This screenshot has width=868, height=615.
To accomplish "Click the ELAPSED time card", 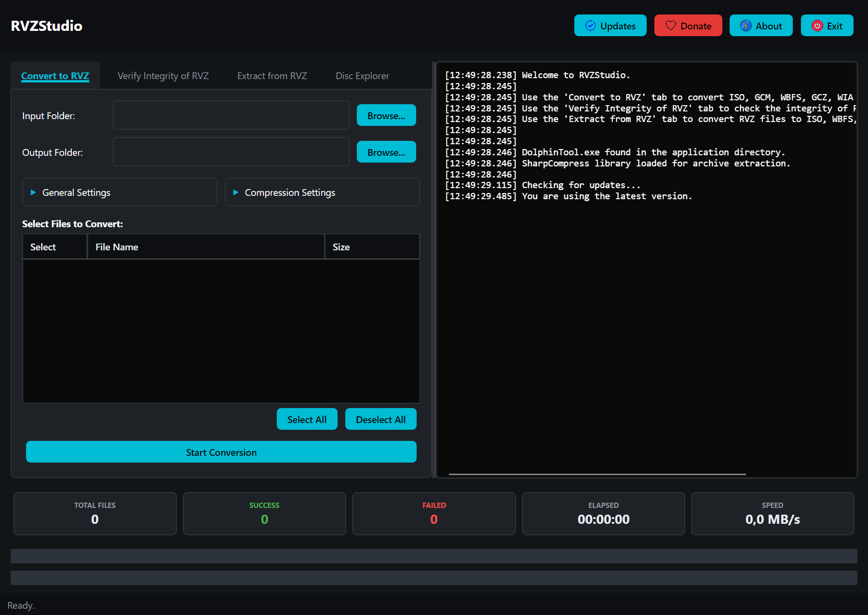I will [603, 514].
